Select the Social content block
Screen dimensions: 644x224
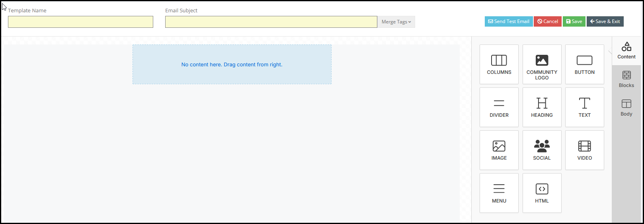(542, 150)
